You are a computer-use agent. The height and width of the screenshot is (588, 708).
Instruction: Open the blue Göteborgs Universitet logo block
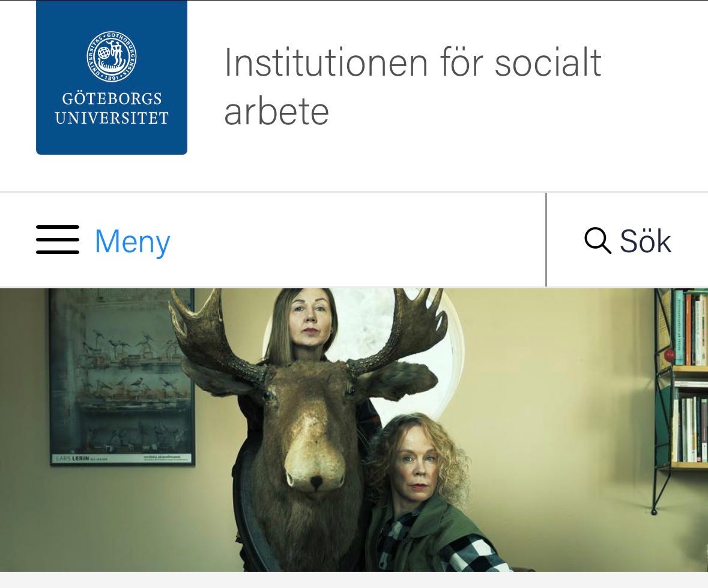[x=112, y=77]
